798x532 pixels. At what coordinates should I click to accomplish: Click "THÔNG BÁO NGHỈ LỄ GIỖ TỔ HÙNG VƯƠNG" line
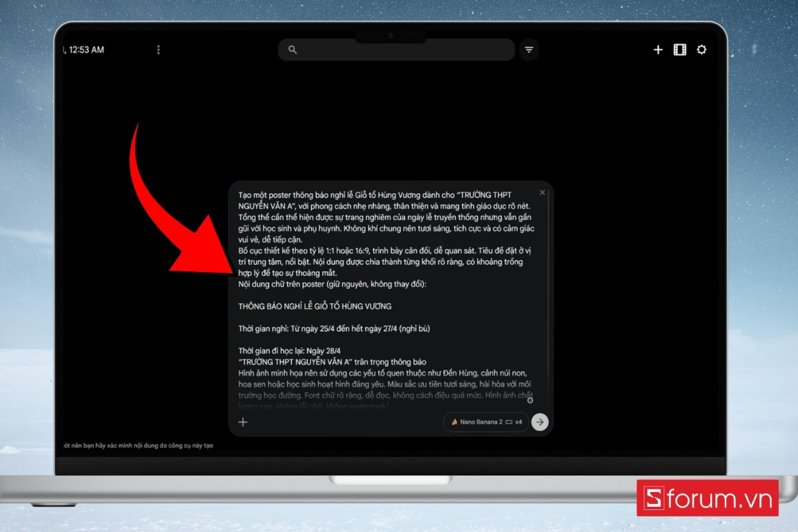[315, 307]
